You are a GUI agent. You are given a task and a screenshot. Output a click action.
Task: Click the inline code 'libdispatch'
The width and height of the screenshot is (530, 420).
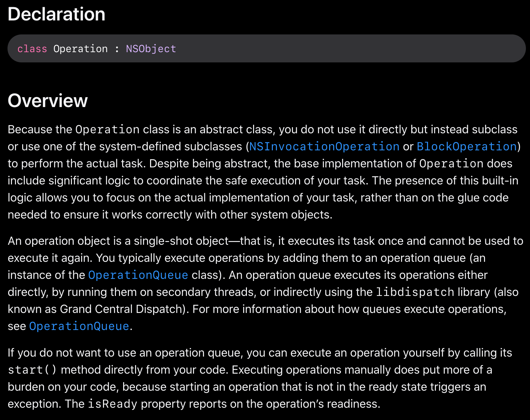415,292
